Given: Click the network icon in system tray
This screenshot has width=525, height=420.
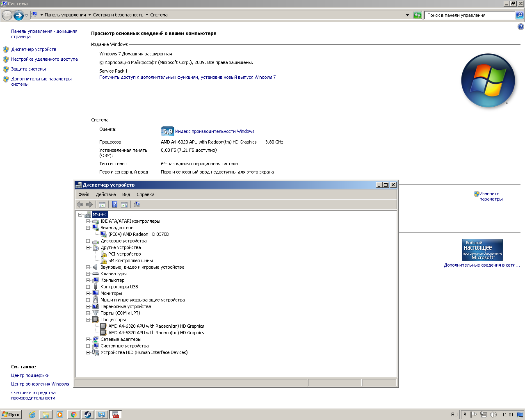Looking at the screenshot, I should [x=484, y=415].
